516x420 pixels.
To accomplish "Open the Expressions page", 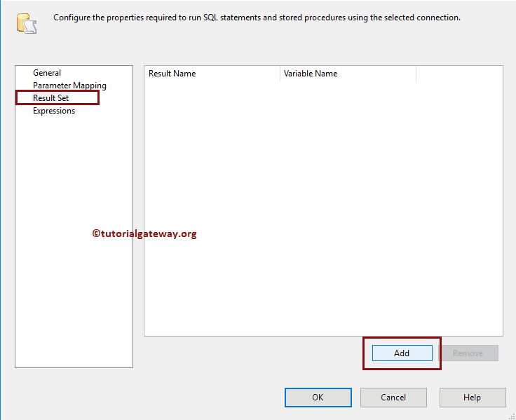I will click(x=54, y=111).
